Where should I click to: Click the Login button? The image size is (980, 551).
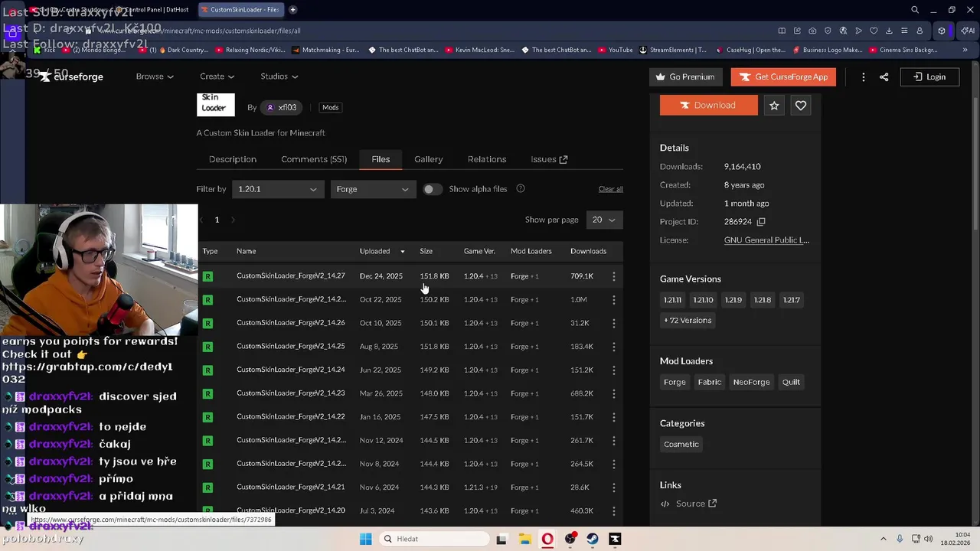[929, 77]
